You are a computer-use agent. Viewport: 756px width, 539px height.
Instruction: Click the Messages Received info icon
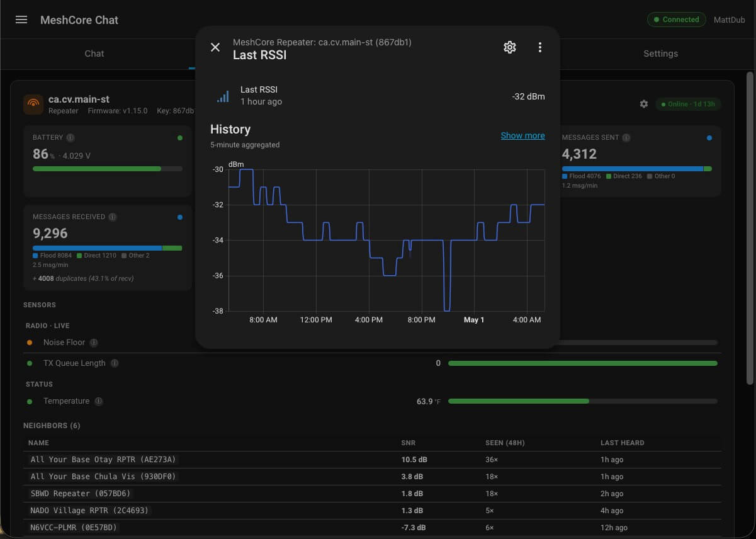click(x=113, y=217)
